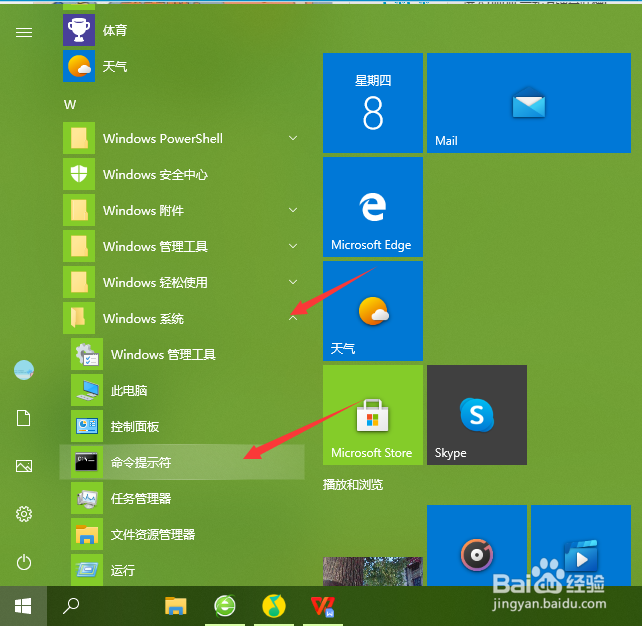Screen dimensions: 642x626
Task: Select the Windows PowerShell folder entry
Action: coord(183,138)
